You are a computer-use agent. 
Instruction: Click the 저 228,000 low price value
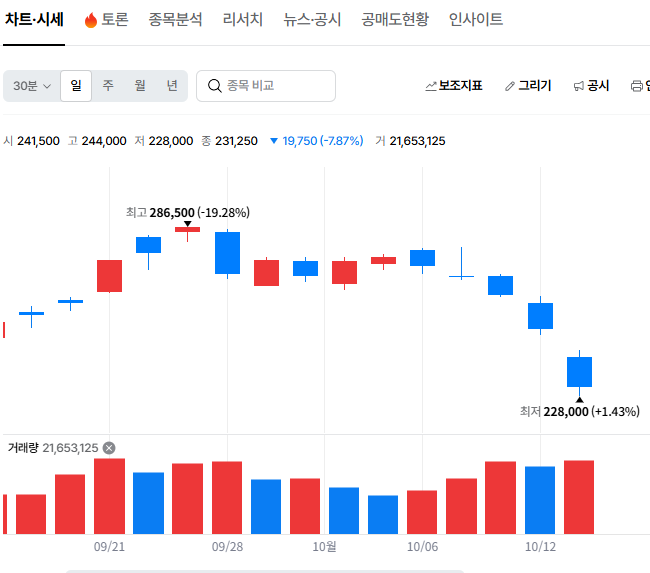(163, 141)
